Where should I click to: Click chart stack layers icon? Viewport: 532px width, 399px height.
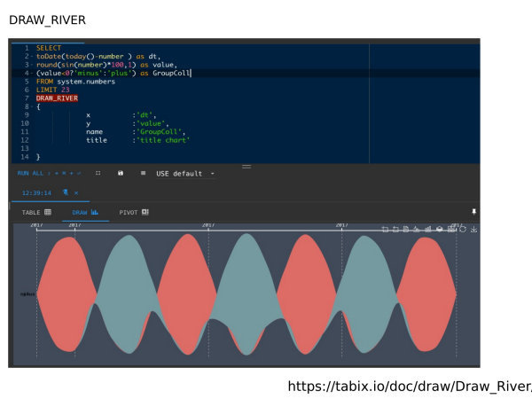click(439, 229)
